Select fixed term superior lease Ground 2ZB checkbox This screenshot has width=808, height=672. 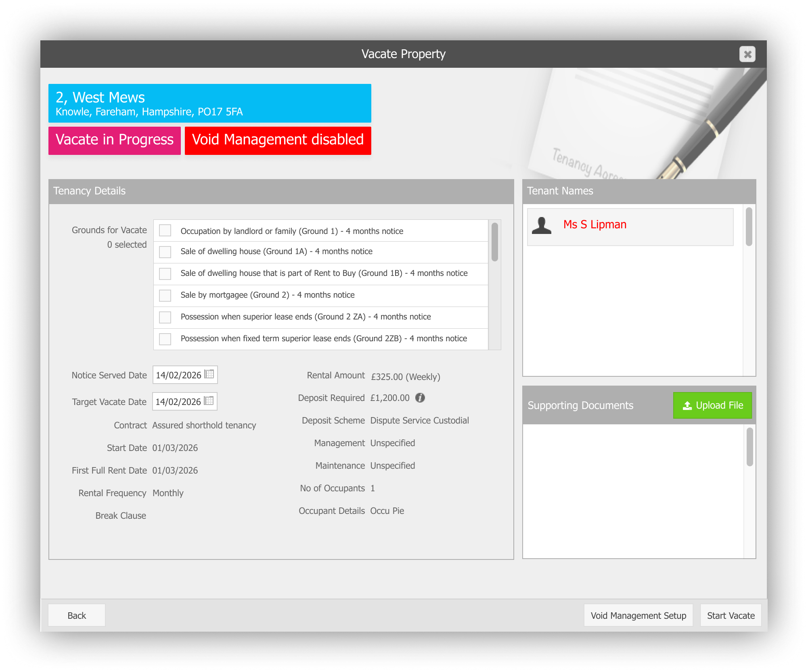pyautogui.click(x=165, y=339)
